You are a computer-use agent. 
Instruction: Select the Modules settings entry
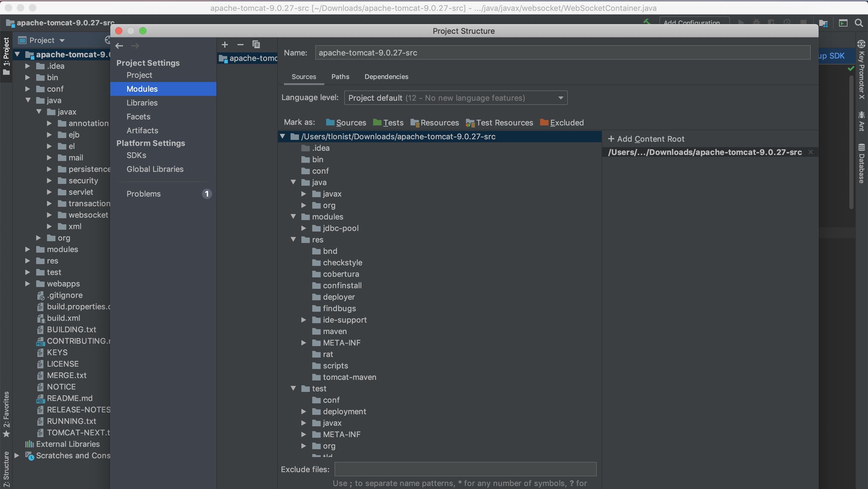163,89
